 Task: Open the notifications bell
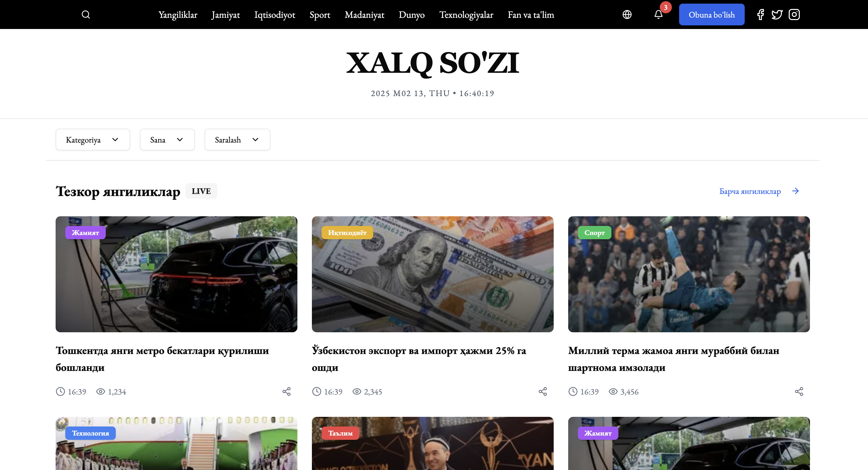658,14
